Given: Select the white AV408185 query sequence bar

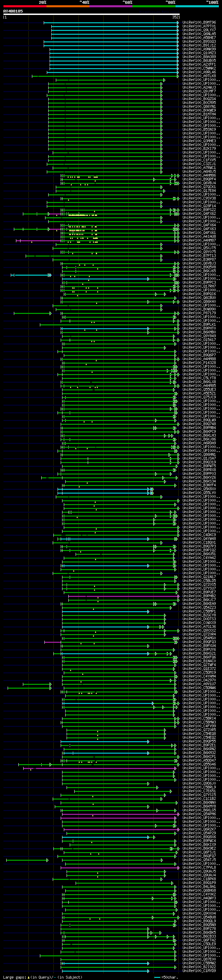Looking at the screenshot, I should point(91,14).
